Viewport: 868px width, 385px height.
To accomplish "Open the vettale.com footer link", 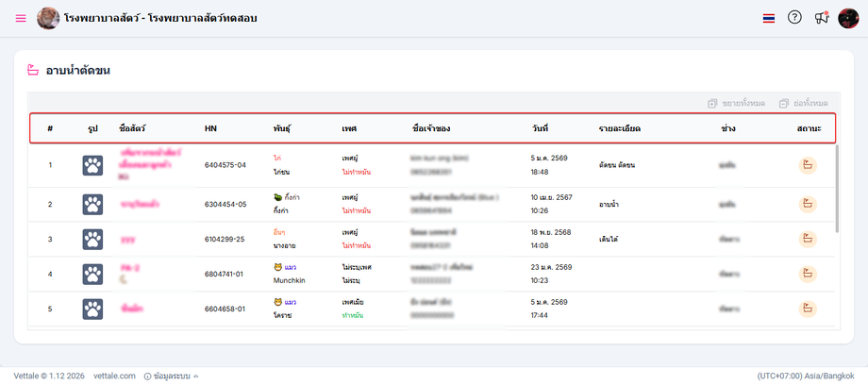I will coord(113,376).
